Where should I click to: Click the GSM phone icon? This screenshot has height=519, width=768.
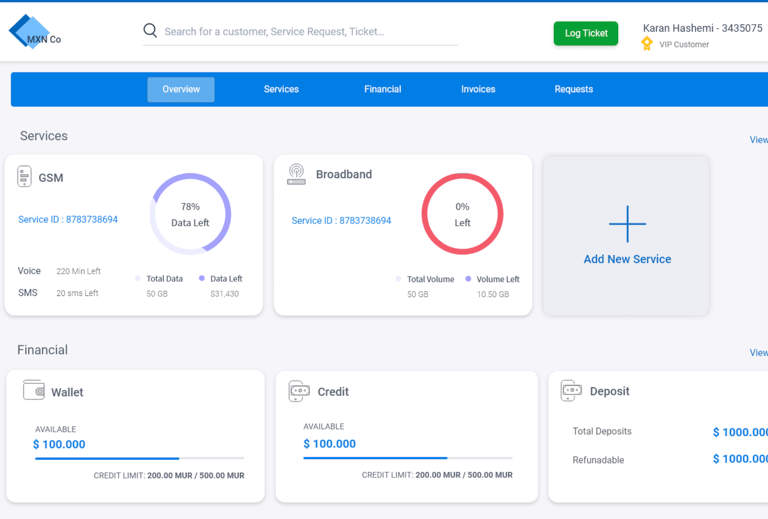[24, 176]
